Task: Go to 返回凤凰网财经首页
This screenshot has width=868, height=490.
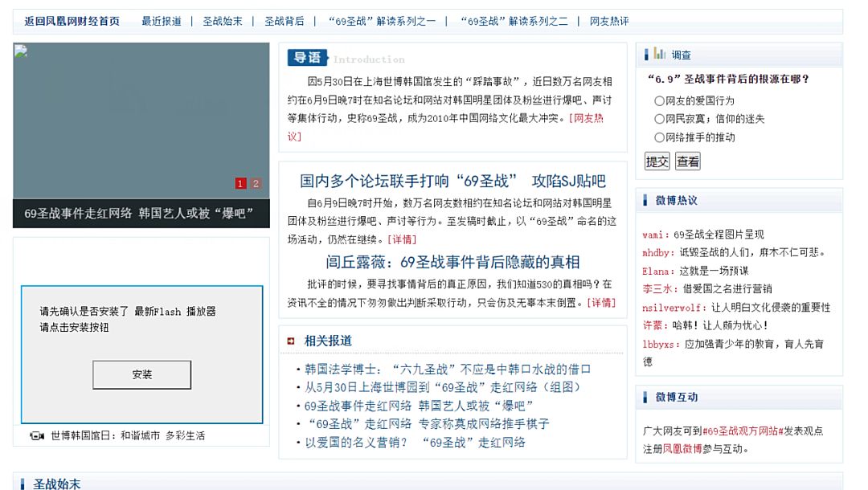Action: click(x=72, y=21)
